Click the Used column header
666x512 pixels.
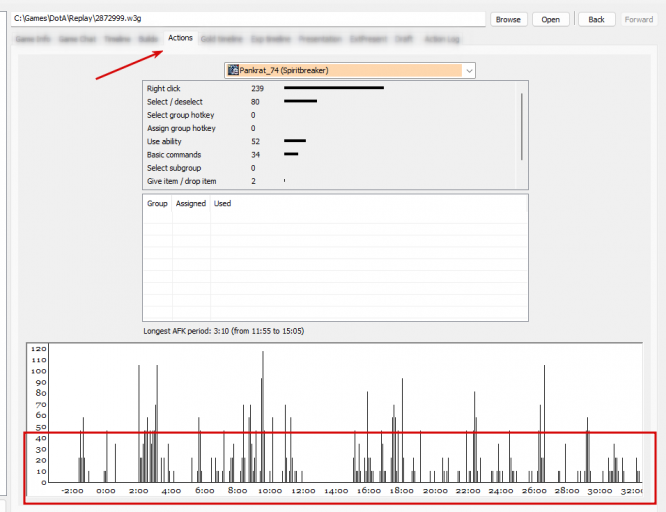(x=223, y=204)
